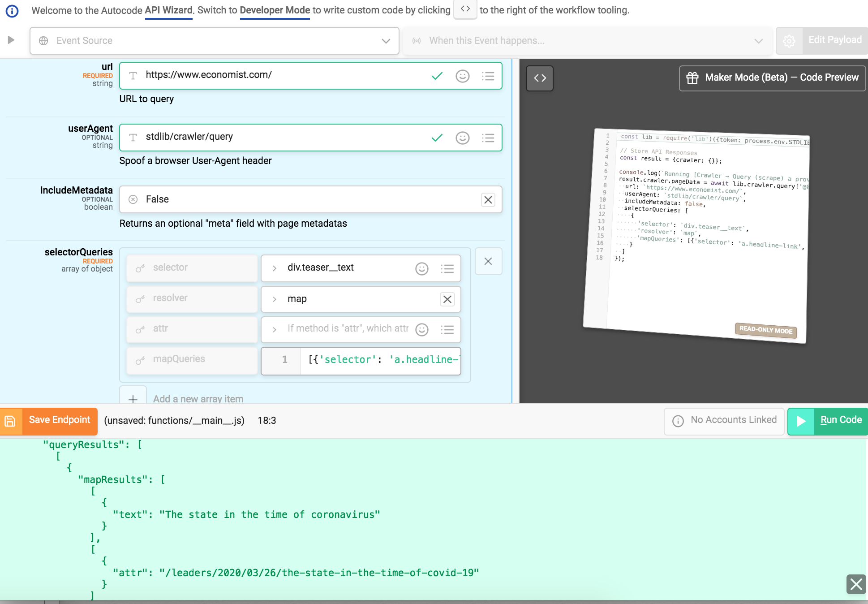Click Maker Mode (Beta) Code Preview button
The height and width of the screenshot is (604, 868).
pos(773,78)
